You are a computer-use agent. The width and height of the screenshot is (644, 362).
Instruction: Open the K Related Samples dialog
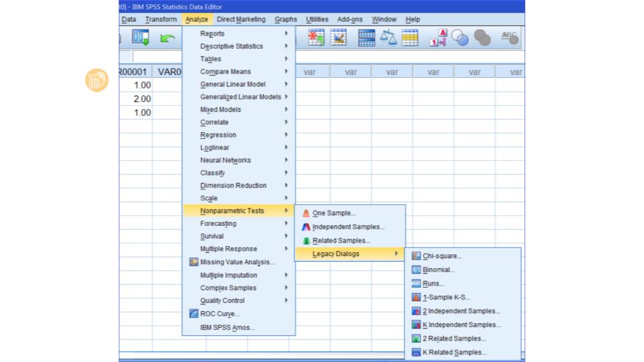(462, 352)
